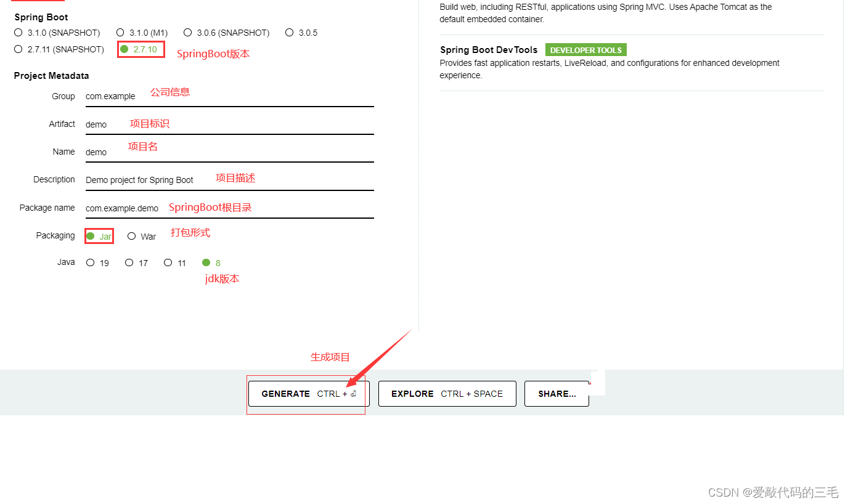Click the DEVELOPER TOOLS tag

coord(586,50)
